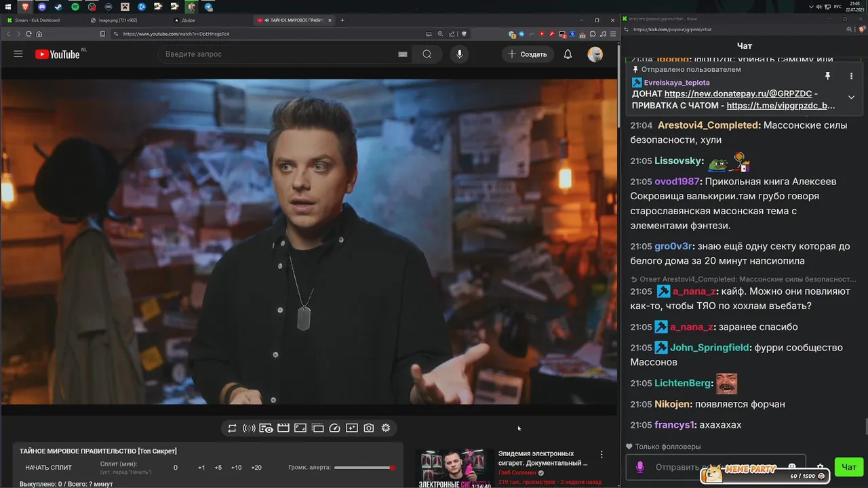
Task: Click the YouTube search magnifier button
Action: click(x=427, y=54)
